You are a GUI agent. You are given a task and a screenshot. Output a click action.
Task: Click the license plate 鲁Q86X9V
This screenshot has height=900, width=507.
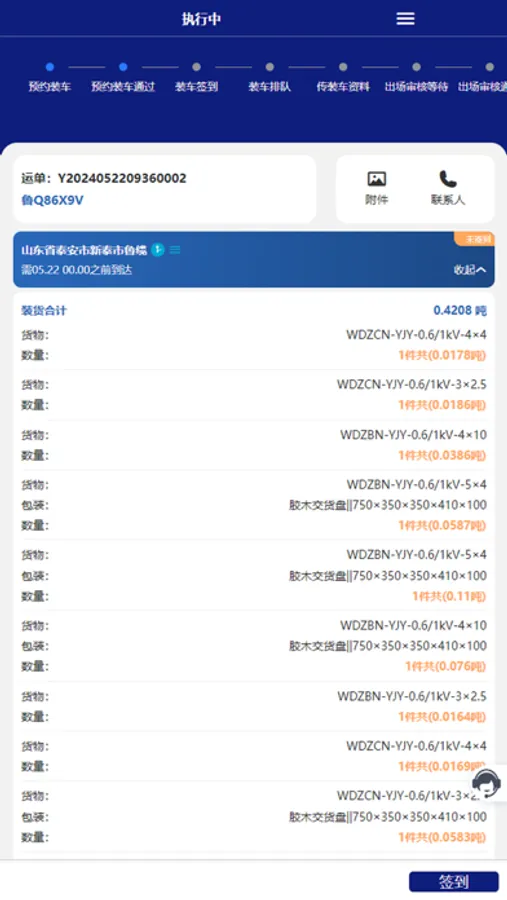click(52, 200)
